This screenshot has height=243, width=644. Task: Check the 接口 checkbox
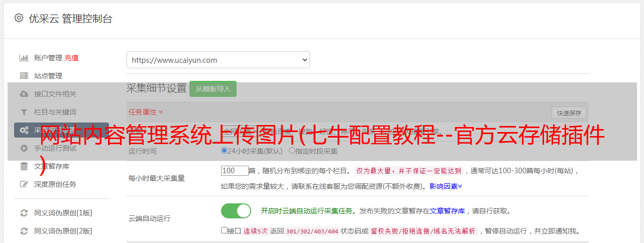pos(224,230)
